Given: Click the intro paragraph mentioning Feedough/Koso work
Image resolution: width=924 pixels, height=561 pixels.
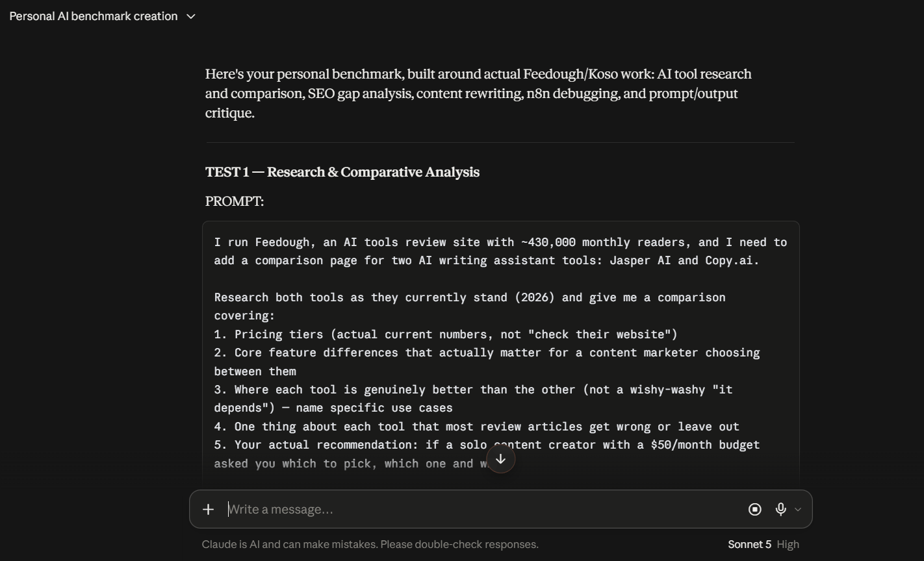Looking at the screenshot, I should point(478,93).
